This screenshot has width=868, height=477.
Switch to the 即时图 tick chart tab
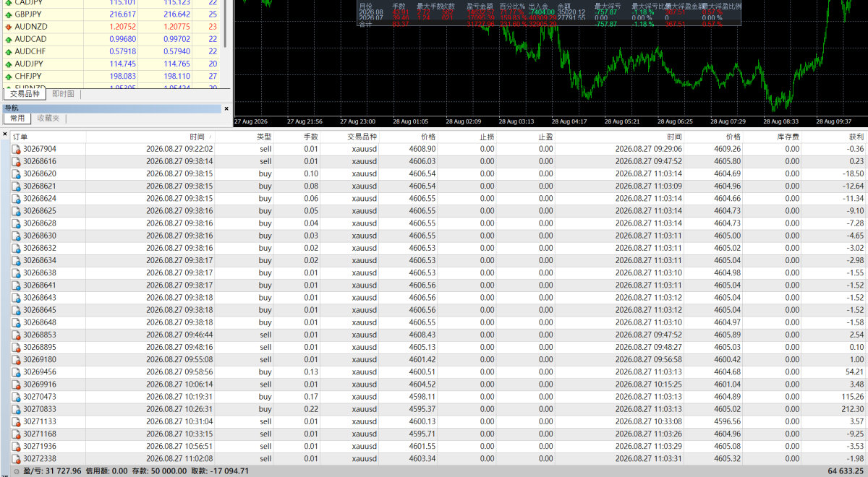pos(63,94)
